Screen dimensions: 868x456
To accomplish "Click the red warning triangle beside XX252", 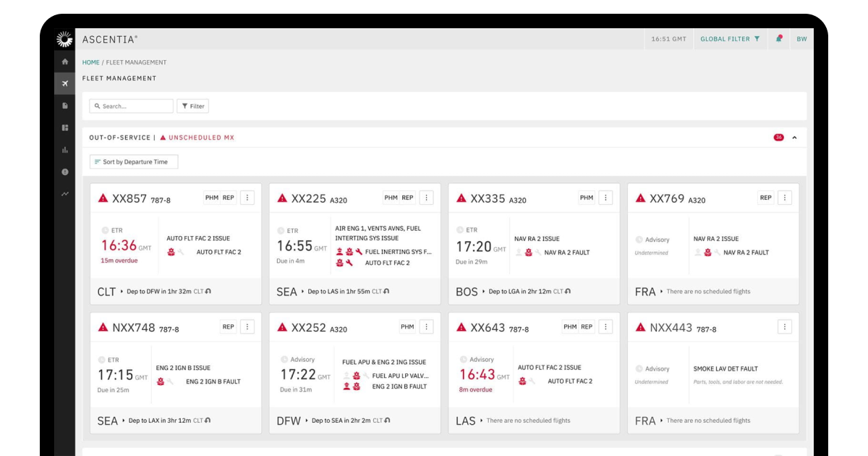I will tap(282, 327).
